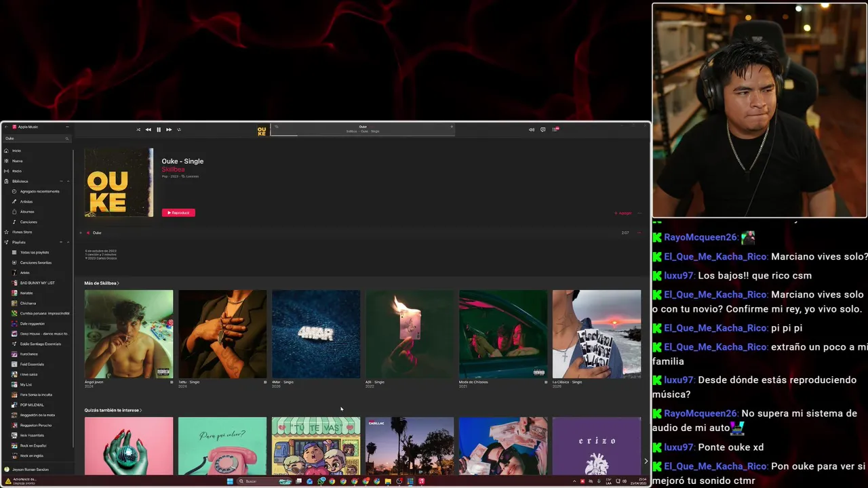Screen dimensions: 868x488
Task: Select Cumbia peruana playlist
Action: pos(41,313)
